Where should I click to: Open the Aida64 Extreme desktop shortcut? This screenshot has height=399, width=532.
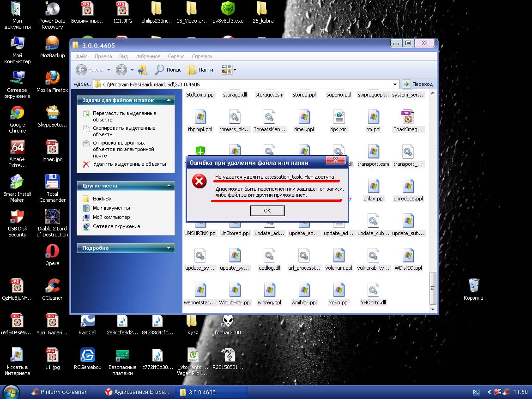click(17, 154)
